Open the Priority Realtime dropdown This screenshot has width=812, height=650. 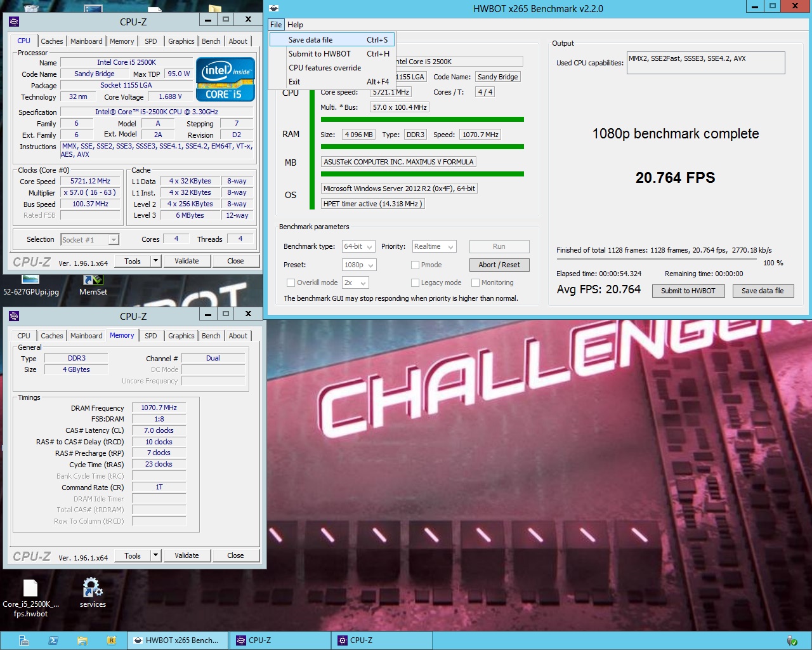click(x=434, y=246)
